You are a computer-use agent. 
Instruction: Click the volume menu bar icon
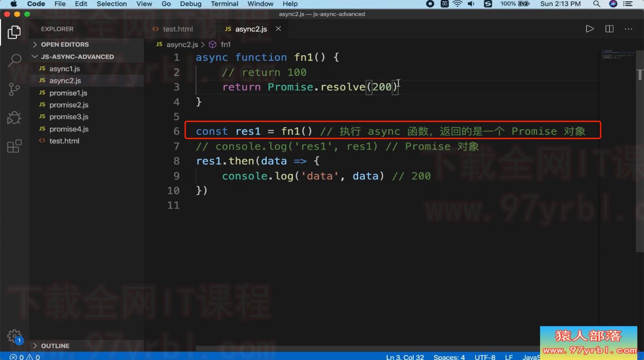[471, 4]
